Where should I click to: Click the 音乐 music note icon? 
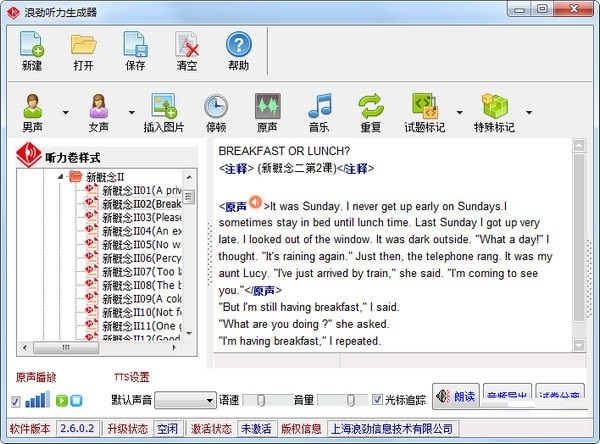click(319, 114)
